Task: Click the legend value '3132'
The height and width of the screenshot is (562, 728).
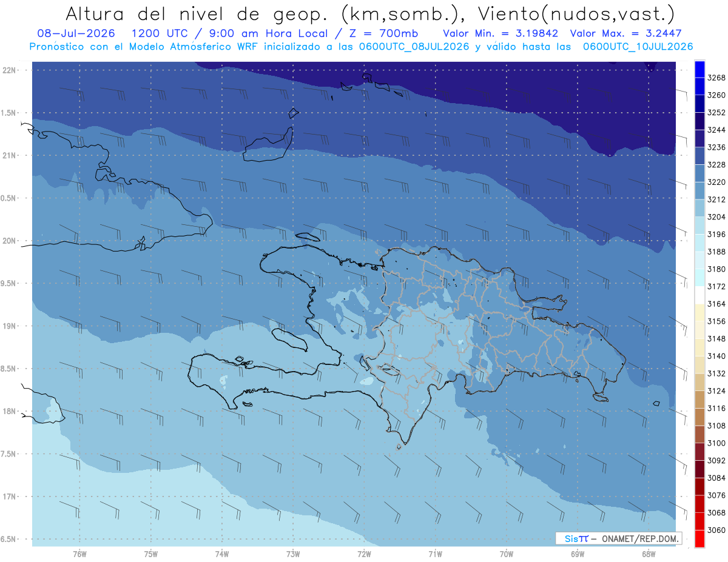Action: pyautogui.click(x=716, y=373)
